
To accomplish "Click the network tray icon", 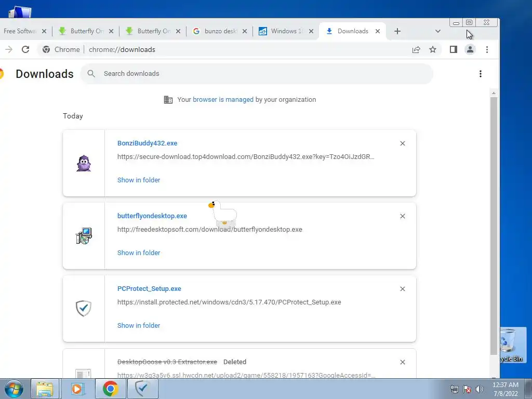I will click(x=454, y=389).
